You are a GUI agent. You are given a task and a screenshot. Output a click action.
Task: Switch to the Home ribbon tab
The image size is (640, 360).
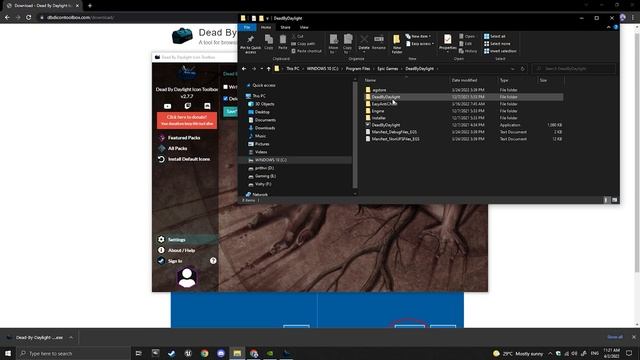click(266, 27)
